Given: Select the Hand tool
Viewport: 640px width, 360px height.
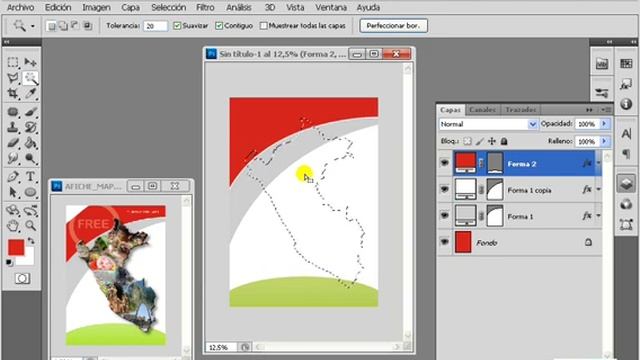Looking at the screenshot, I should 13,225.
